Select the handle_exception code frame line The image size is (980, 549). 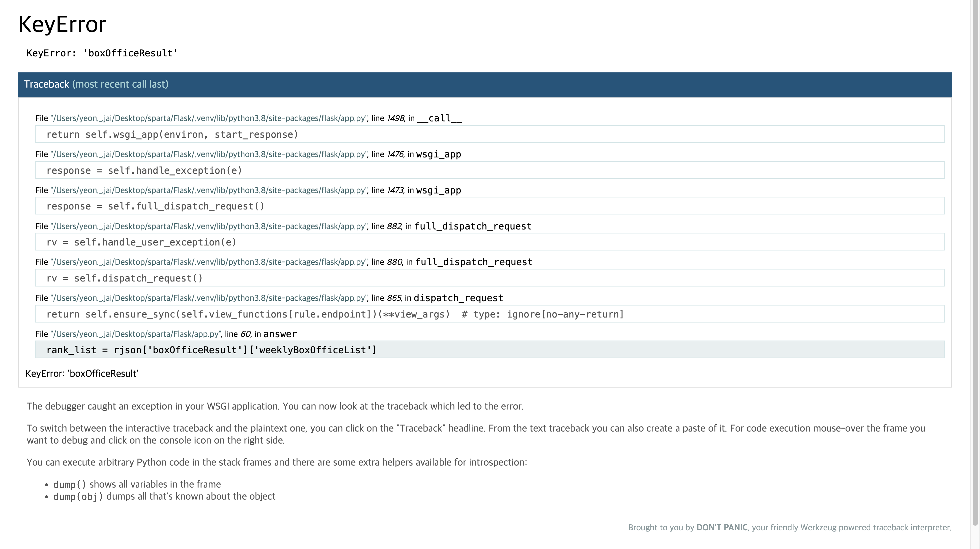point(144,170)
